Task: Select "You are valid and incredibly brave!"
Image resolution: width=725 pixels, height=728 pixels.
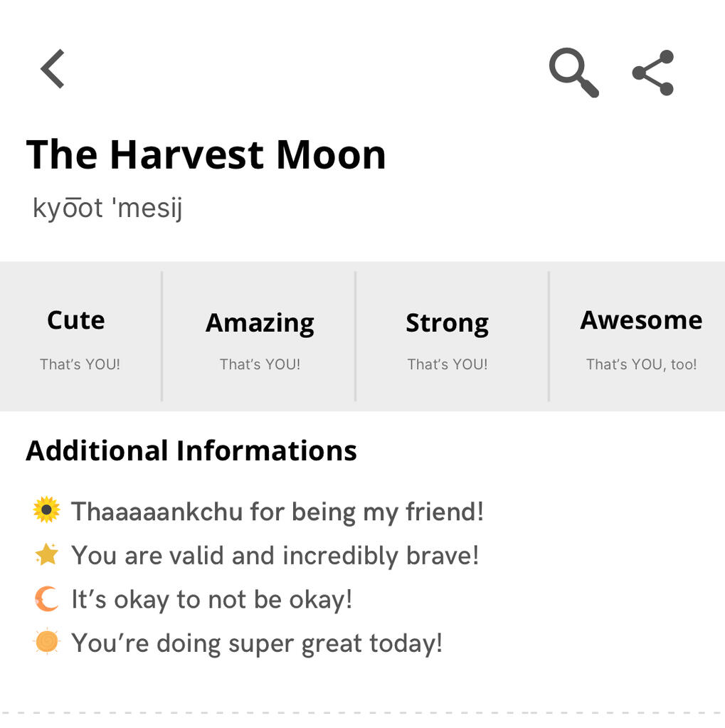Action: click(x=275, y=555)
